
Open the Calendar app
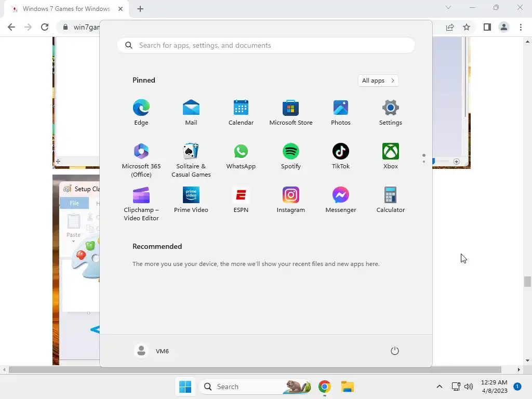241,113
